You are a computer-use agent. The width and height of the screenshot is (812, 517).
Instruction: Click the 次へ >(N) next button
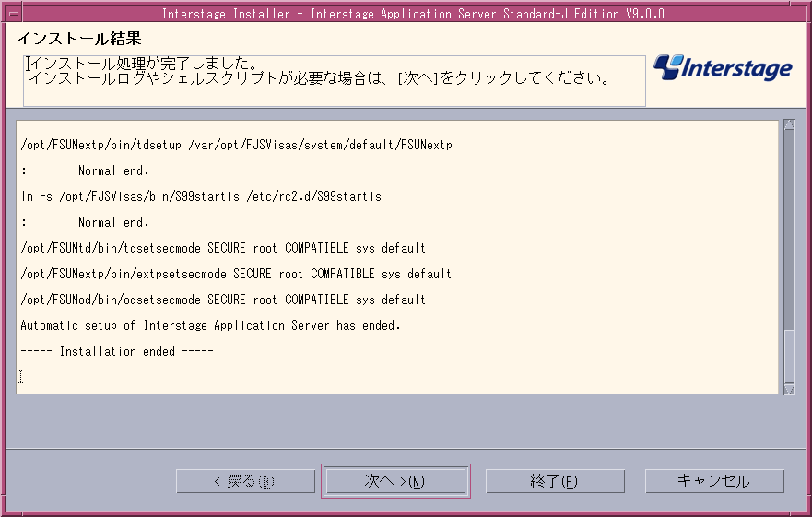(x=395, y=481)
